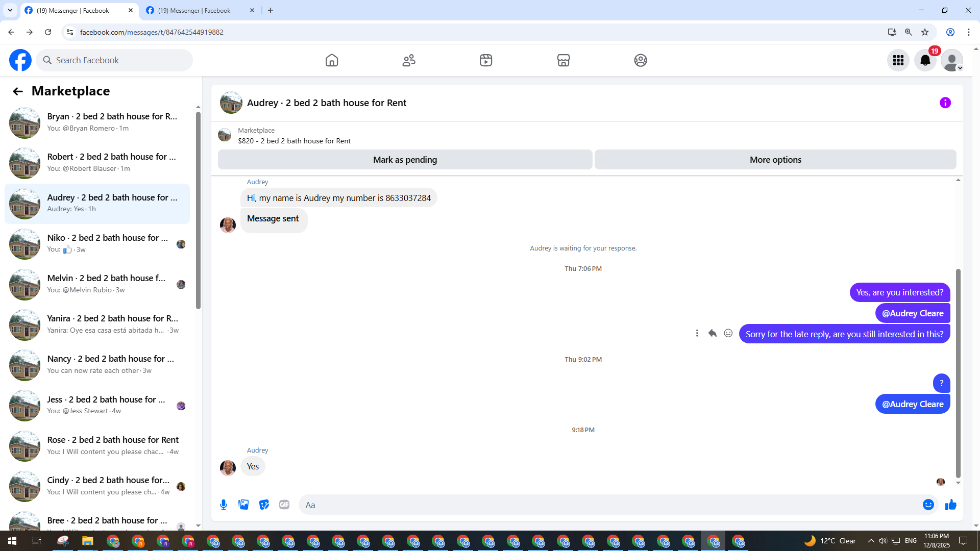Open the Chrome three-dot menu
Screen dimensions: 980x551
[969, 32]
